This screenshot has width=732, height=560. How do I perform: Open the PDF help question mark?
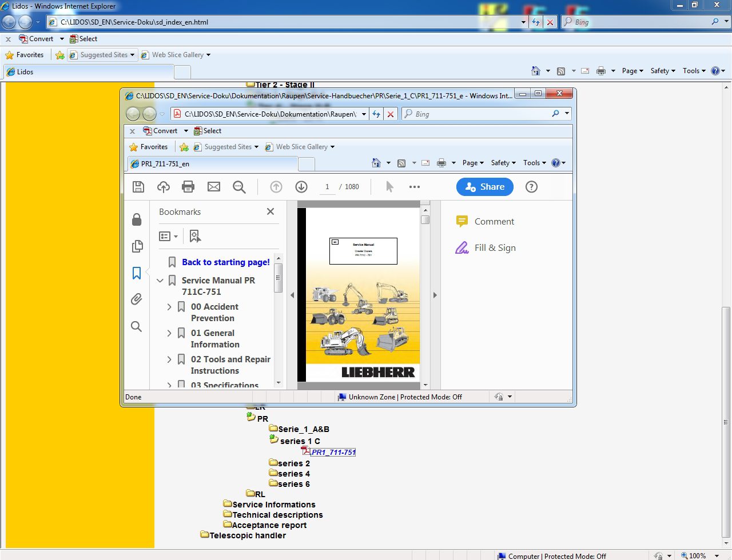pos(531,187)
